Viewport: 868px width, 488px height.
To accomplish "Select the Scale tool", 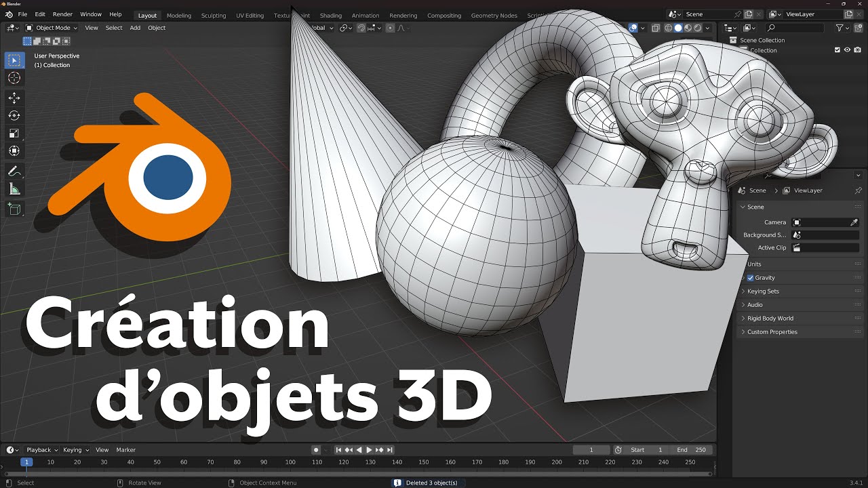I will (14, 134).
